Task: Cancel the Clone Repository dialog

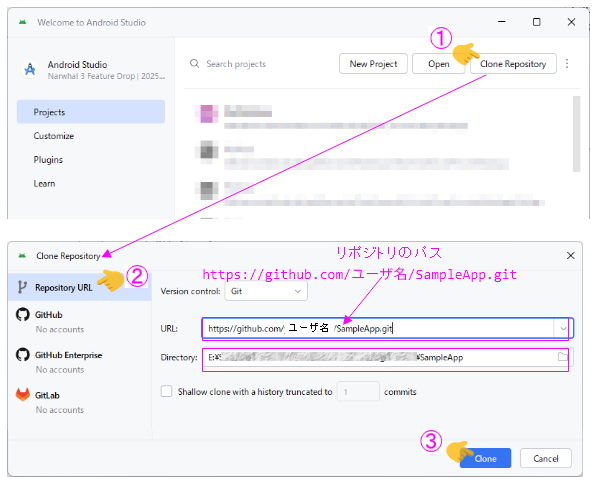Action: click(x=546, y=458)
